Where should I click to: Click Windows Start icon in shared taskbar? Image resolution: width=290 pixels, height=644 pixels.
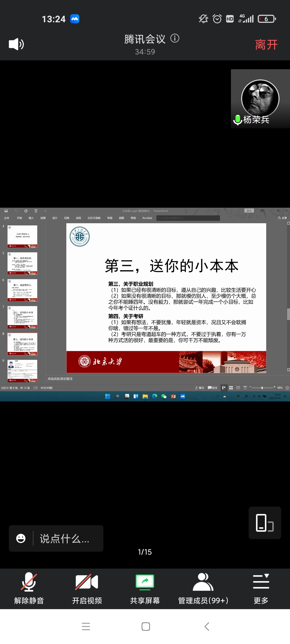[x=108, y=397]
